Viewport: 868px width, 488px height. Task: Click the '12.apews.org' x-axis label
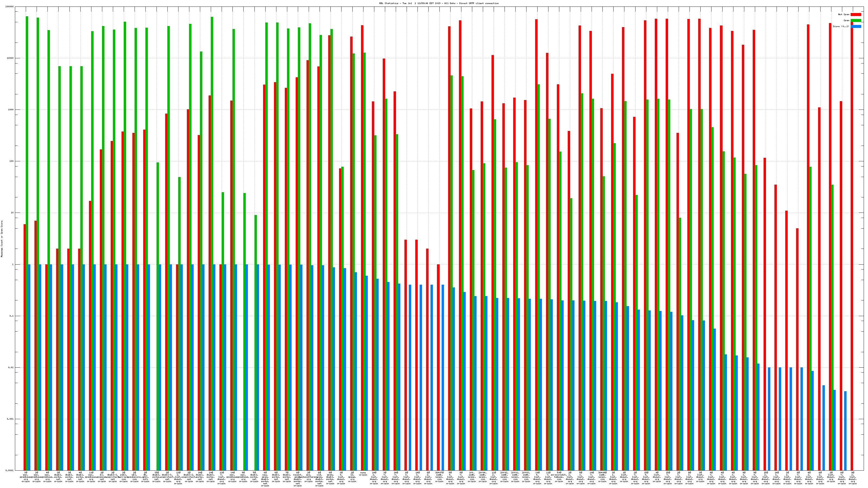(352, 477)
